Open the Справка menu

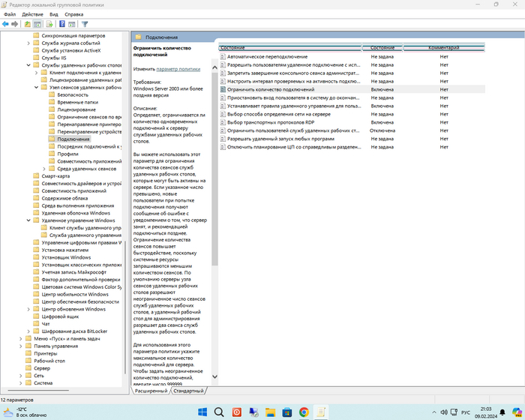pyautogui.click(x=74, y=14)
